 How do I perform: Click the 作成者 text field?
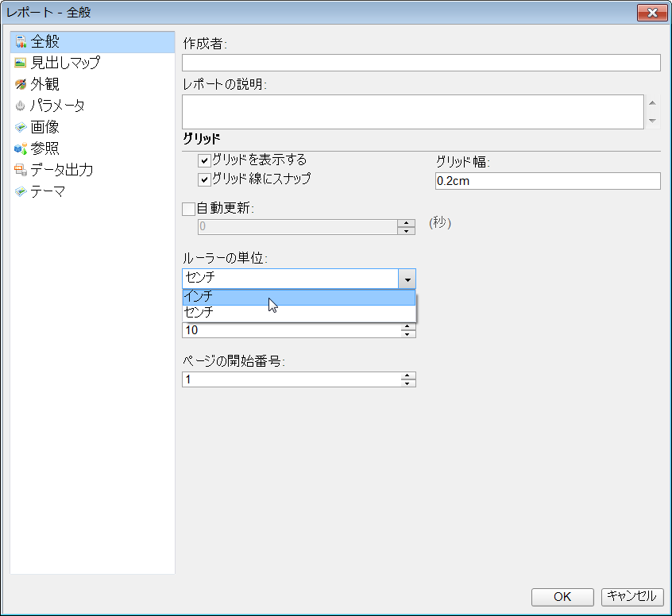click(421, 63)
